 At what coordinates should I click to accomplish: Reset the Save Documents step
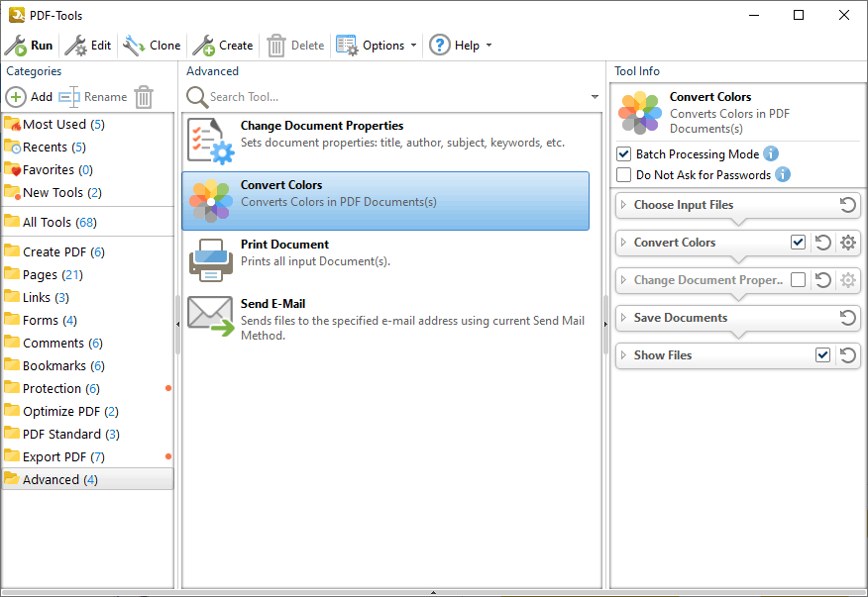[x=847, y=318]
